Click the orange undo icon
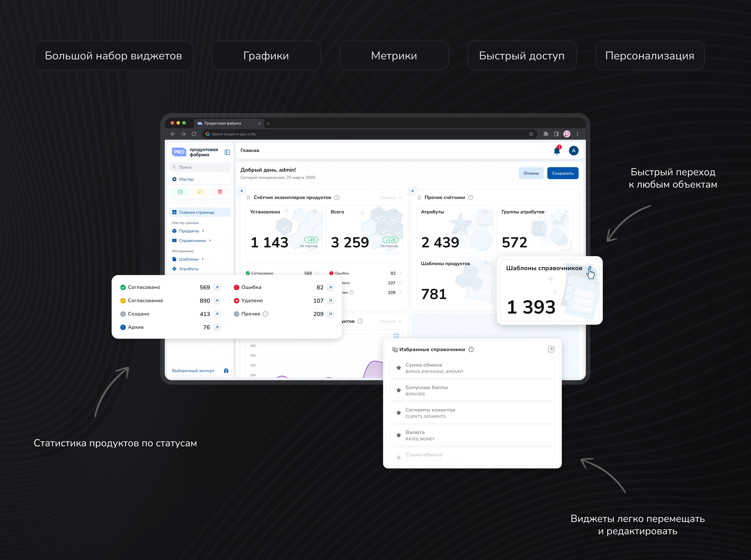751x560 pixels. tap(200, 192)
